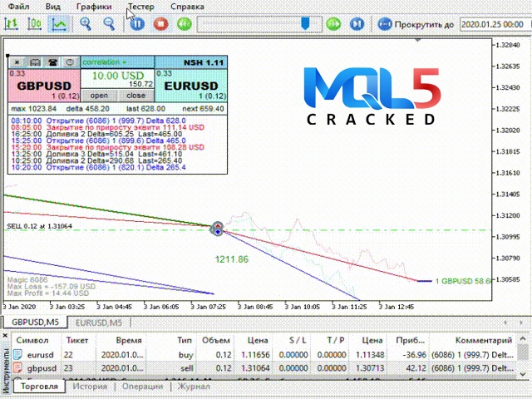Select the 13:25:00 Доливка 3 log line
This screenshot has width=532, height=399.
(96, 154)
